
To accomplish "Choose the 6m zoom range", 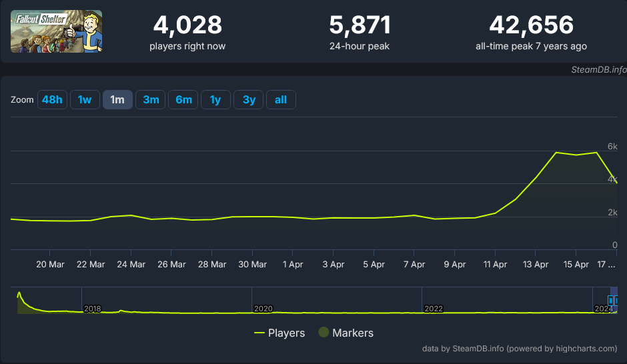I will pyautogui.click(x=183, y=100).
